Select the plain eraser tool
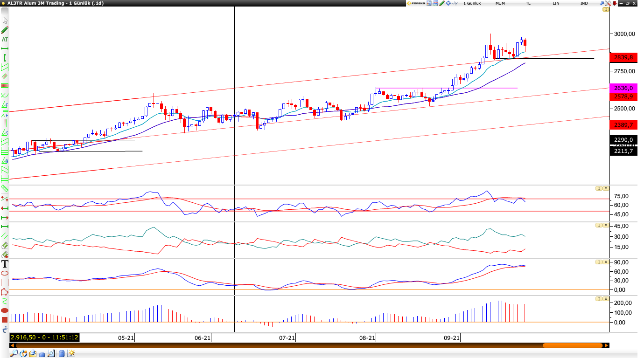The height and width of the screenshot is (358, 644). point(5,246)
